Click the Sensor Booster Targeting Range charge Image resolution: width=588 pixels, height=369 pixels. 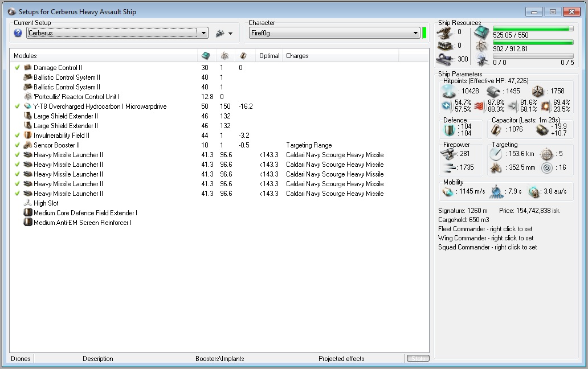309,145
